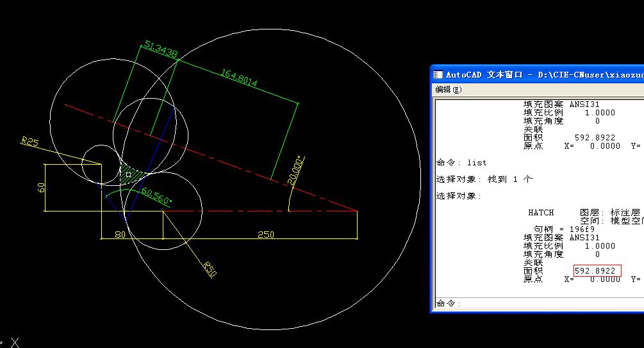The image size is (644, 348).
Task: Select the 250 horizontal dimension text
Action: pyautogui.click(x=266, y=234)
